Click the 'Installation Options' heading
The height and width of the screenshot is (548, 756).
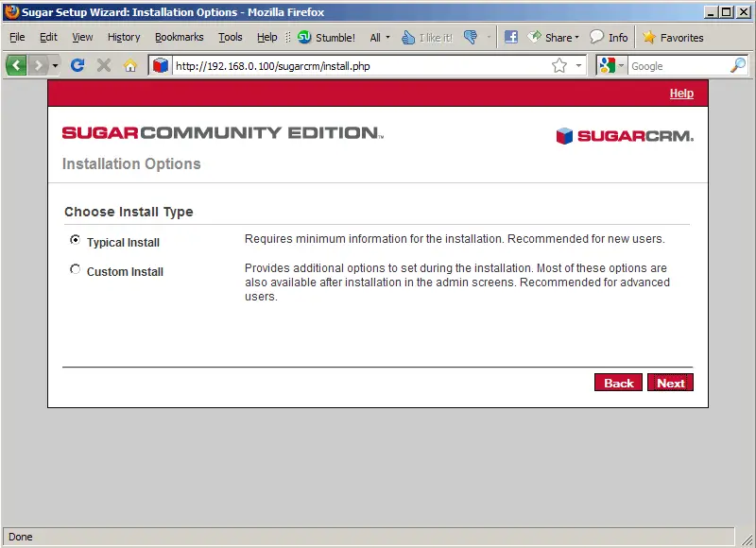pyautogui.click(x=131, y=163)
